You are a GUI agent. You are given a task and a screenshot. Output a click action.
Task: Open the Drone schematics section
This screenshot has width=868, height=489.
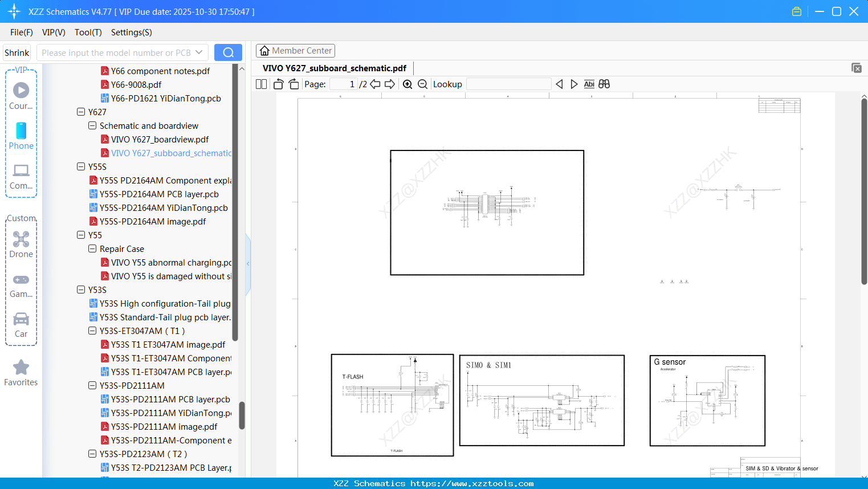tap(21, 244)
